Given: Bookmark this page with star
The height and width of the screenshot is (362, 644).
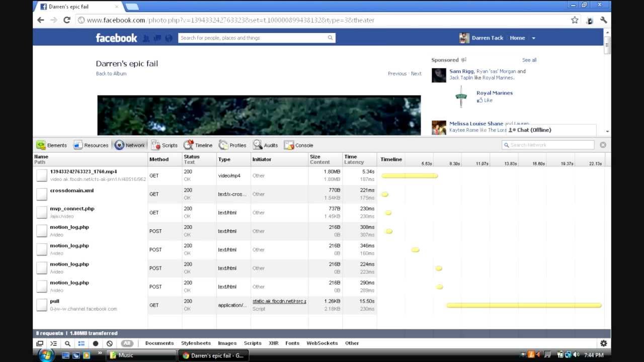Looking at the screenshot, I should pyautogui.click(x=575, y=20).
